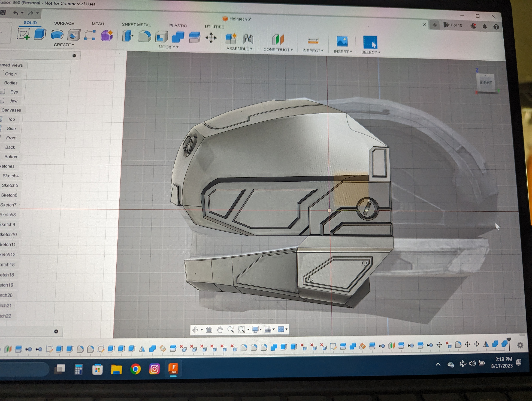Image resolution: width=532 pixels, height=401 pixels.
Task: Select the Move/Copy arrows icon
Action: point(211,38)
